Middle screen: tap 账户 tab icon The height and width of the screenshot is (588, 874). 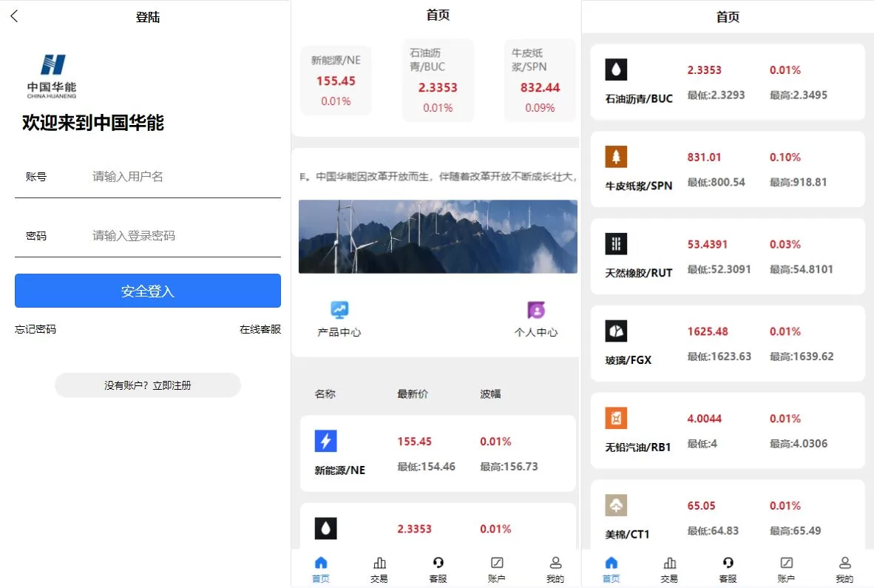click(x=497, y=562)
